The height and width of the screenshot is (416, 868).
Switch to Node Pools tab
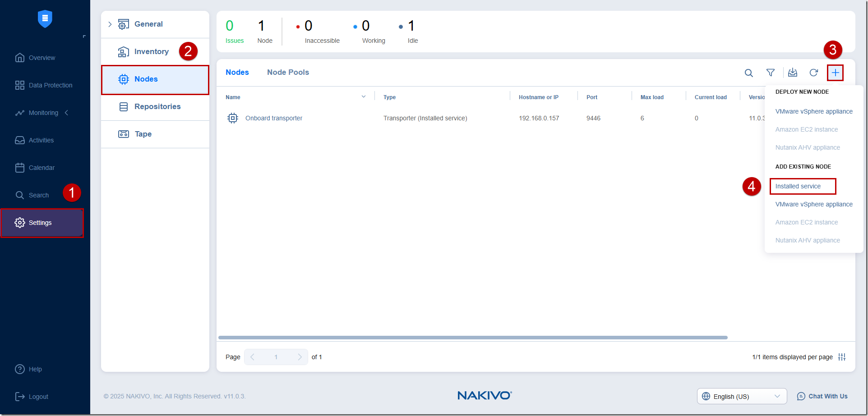click(288, 72)
